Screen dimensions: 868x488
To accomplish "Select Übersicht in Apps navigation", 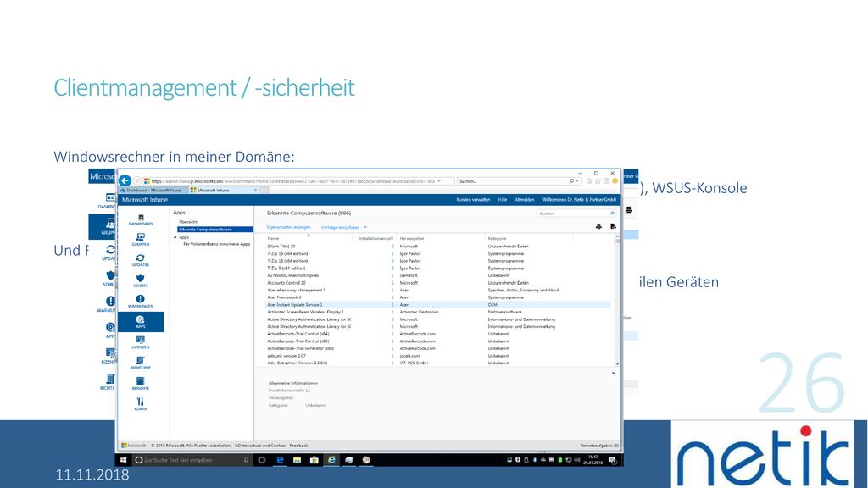I will pyautogui.click(x=188, y=221).
